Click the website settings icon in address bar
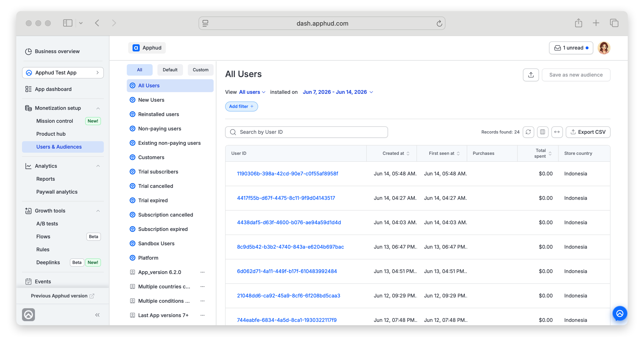644x347 pixels. [x=205, y=23]
